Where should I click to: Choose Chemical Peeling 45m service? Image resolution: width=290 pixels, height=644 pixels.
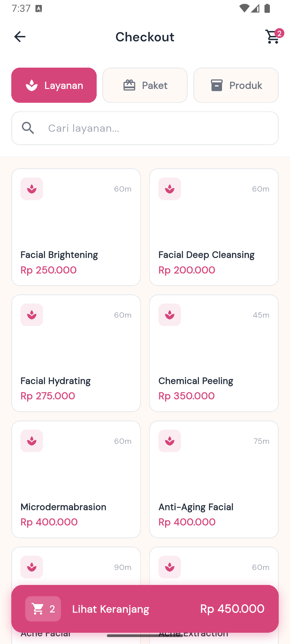(214, 353)
